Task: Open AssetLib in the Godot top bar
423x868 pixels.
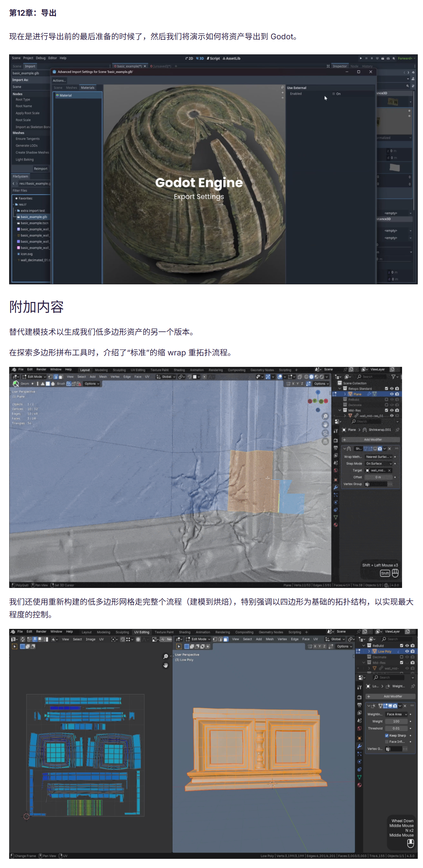Action: 231,58
